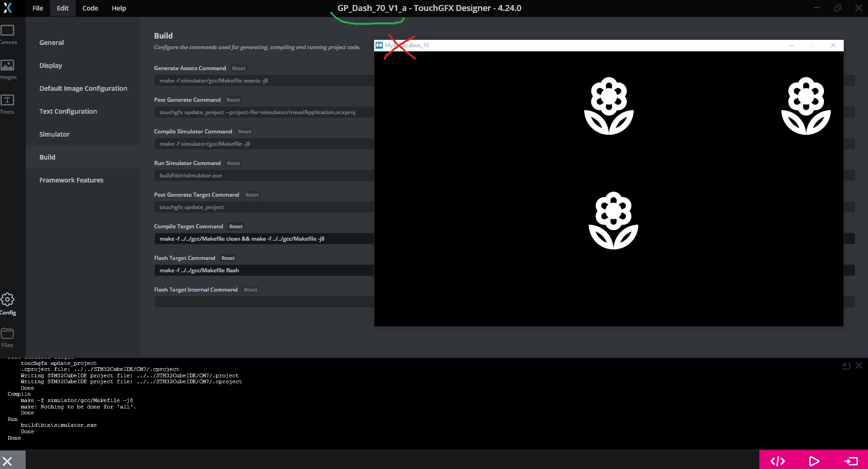Image resolution: width=868 pixels, height=469 pixels.
Task: Close the TouchGFX Designer window
Action: tap(859, 8)
